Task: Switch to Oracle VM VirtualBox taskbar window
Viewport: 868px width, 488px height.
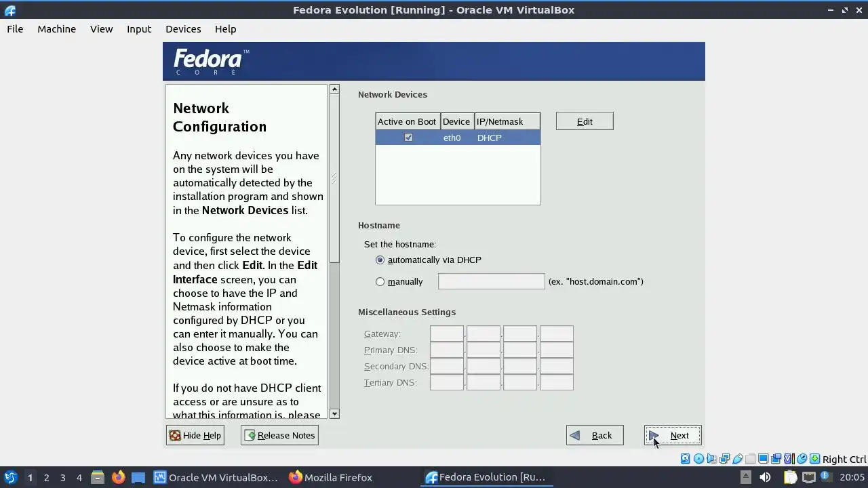Action: click(x=216, y=477)
